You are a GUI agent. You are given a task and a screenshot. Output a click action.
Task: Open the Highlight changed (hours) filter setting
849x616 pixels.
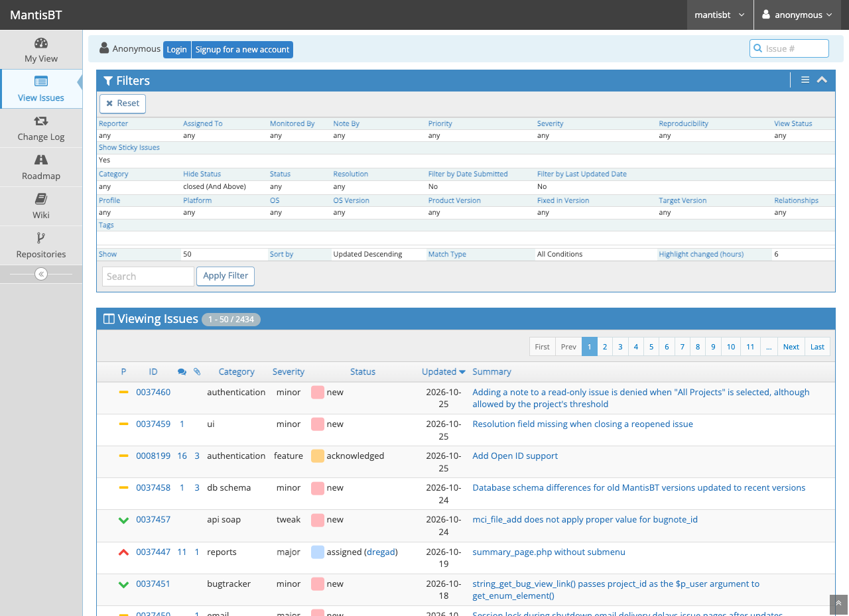701,254
